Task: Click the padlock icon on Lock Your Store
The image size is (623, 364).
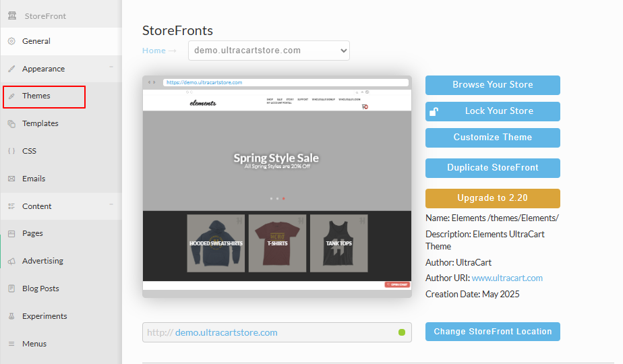Action: (434, 112)
